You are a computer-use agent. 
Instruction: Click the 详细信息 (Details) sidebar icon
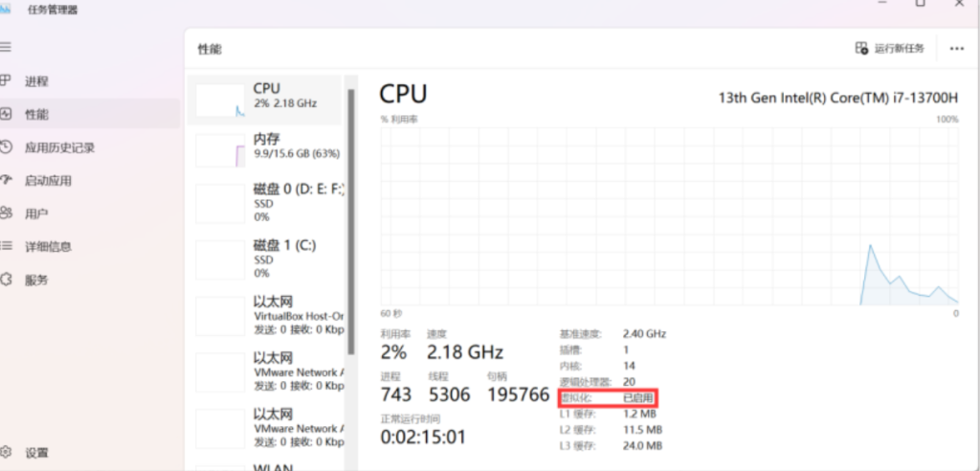pos(6,246)
